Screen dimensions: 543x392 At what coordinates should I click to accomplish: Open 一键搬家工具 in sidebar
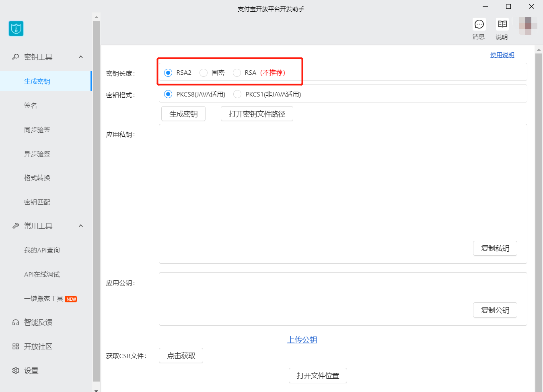tap(46, 298)
